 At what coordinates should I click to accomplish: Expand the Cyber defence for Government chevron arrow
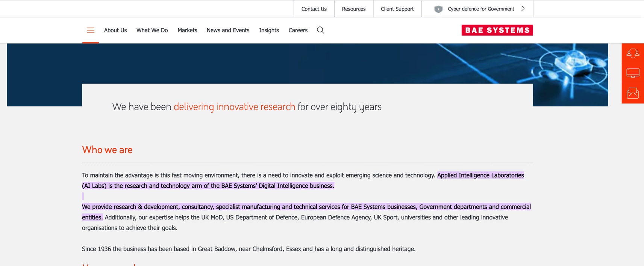click(523, 9)
